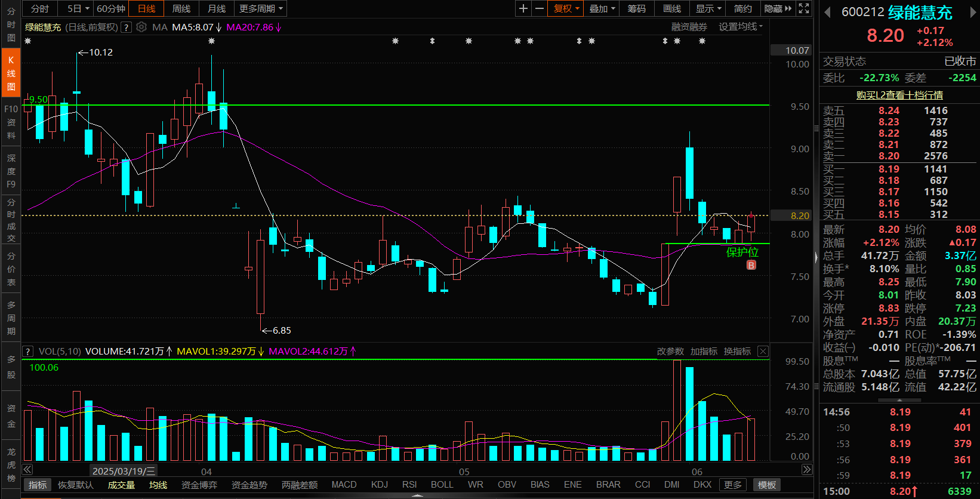
Task: Open the question mark help icon
Action: [126, 27]
